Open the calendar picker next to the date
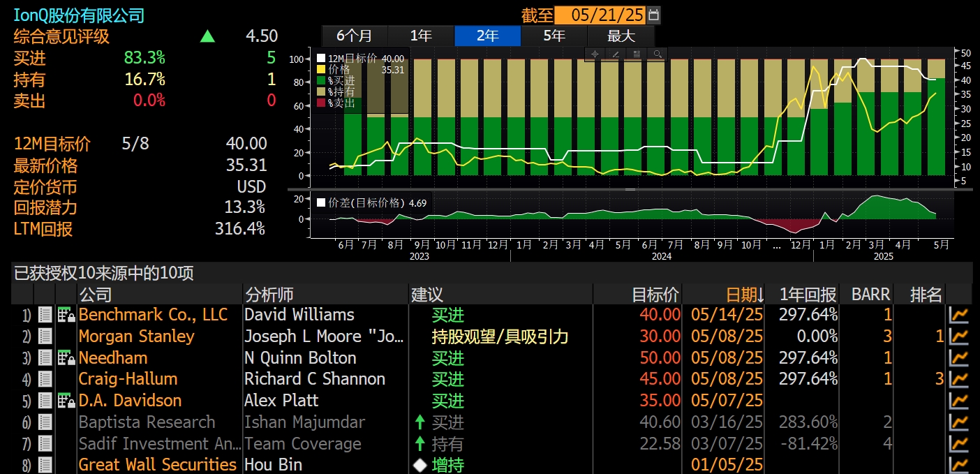The height and width of the screenshot is (474, 980). 653,15
